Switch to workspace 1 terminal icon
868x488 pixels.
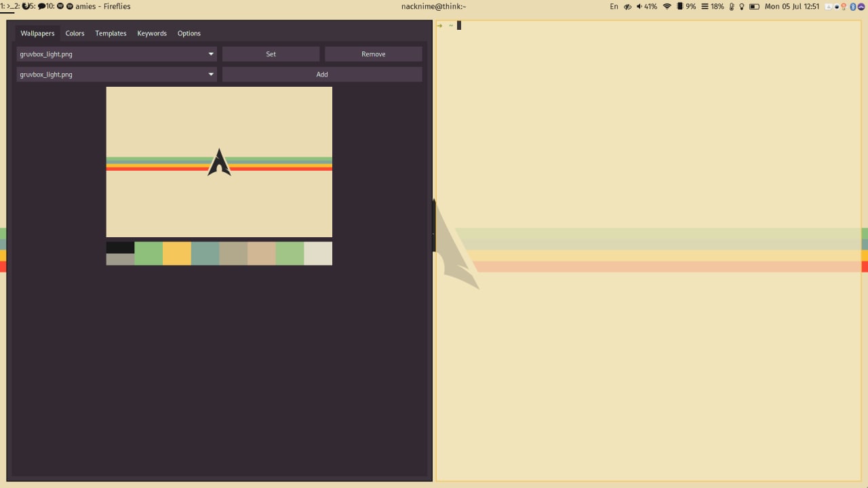coord(10,6)
